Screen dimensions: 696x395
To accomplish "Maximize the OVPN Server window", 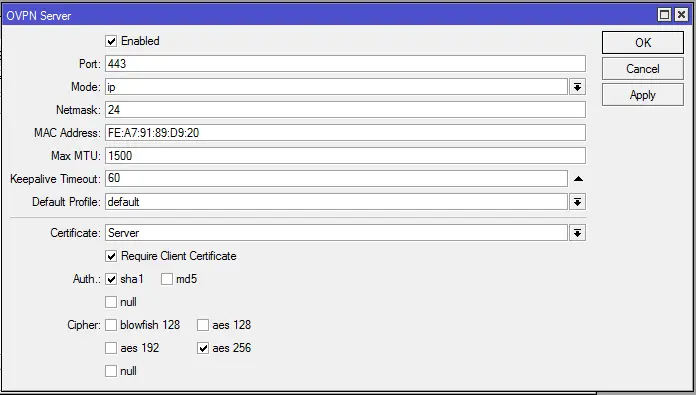I will coord(664,15).
